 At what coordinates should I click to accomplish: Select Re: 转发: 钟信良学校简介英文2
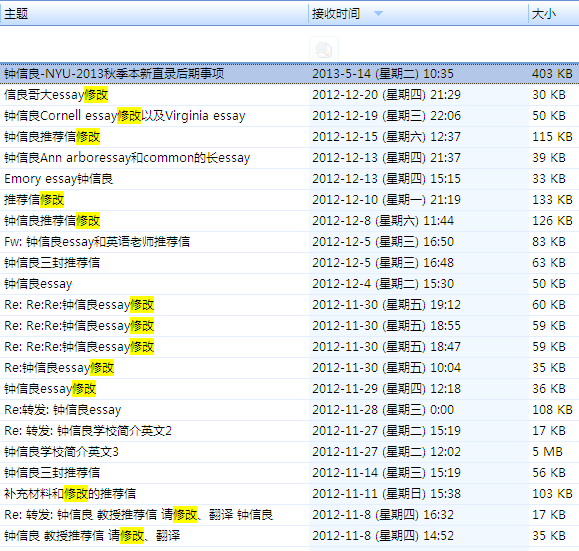point(290,431)
